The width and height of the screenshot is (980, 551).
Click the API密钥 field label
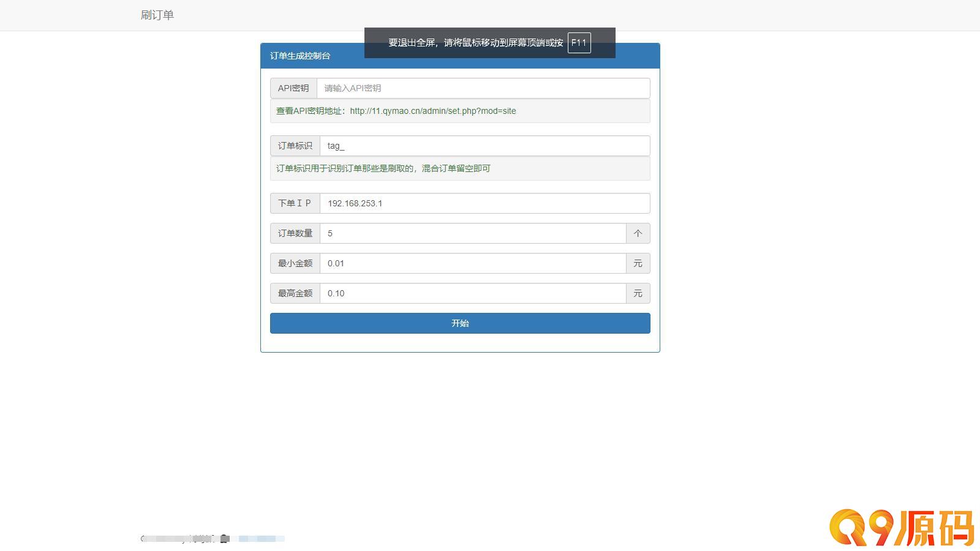293,88
